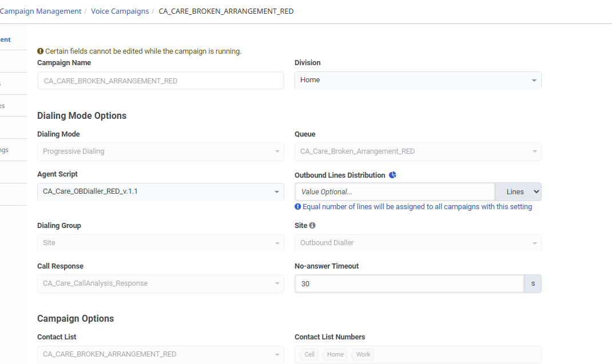The height and width of the screenshot is (364, 612).
Task: Open the Lines unit selector
Action: pyautogui.click(x=518, y=192)
